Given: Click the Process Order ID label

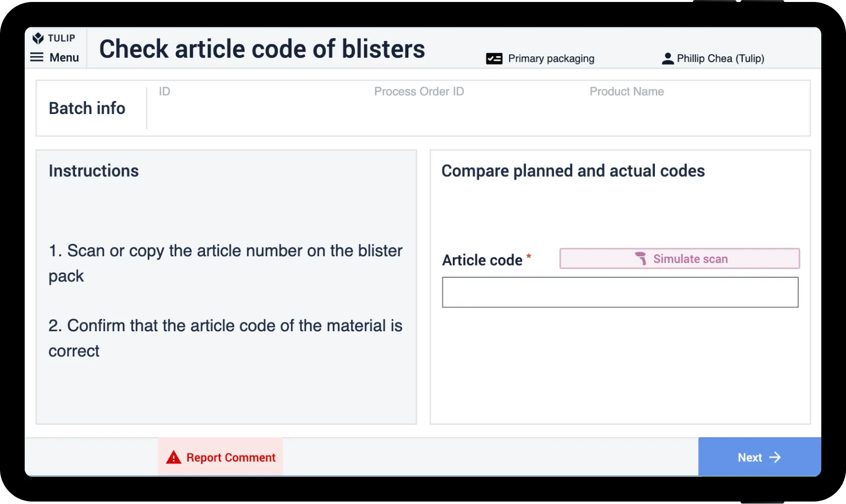Looking at the screenshot, I should pos(419,91).
